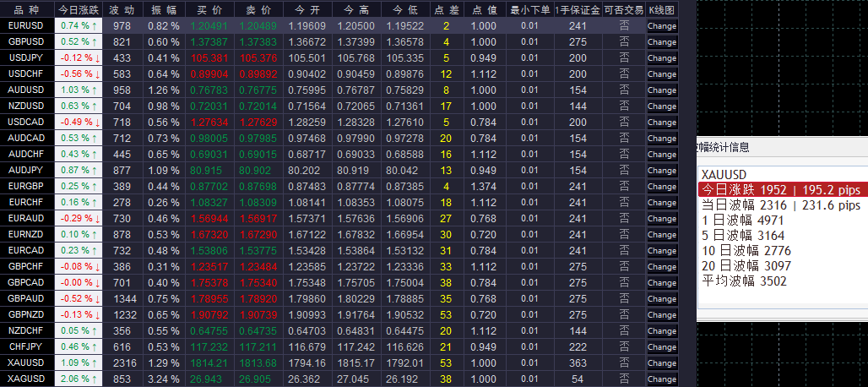Click the GBPNZD spread value 53
Viewport: 868px width, 387px height.
point(446,314)
